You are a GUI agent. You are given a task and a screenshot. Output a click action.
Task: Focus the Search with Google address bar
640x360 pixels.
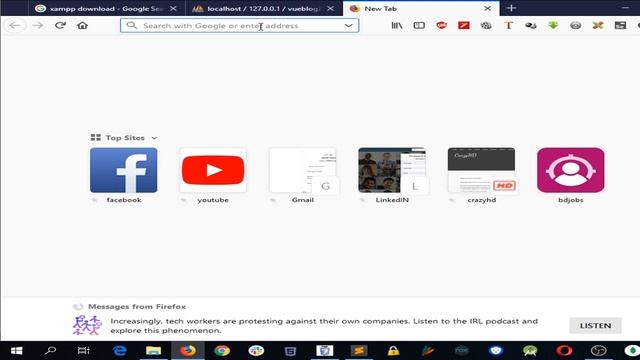click(240, 25)
